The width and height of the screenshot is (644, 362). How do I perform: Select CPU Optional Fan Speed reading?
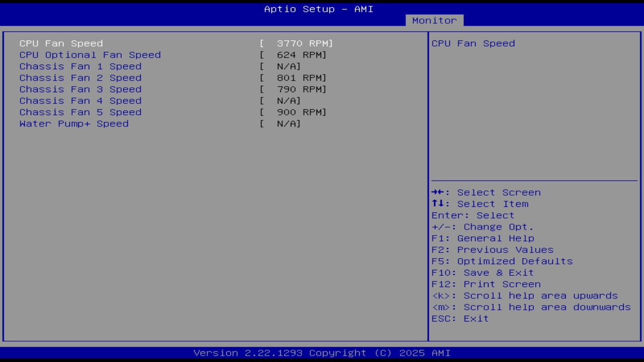(x=90, y=55)
